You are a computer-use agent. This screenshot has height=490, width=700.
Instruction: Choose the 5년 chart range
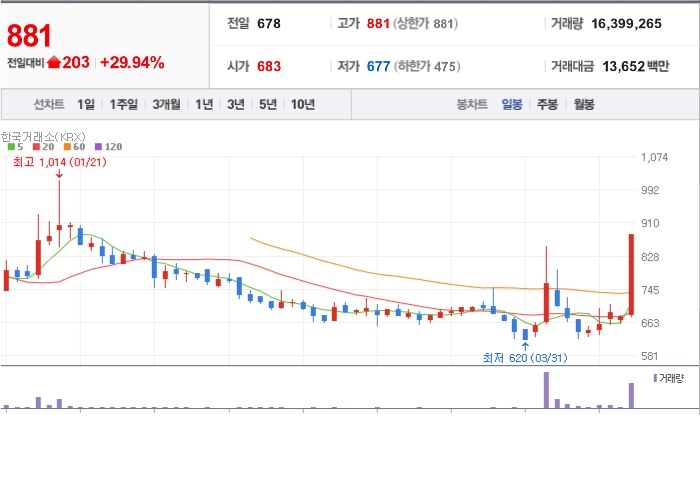point(268,104)
